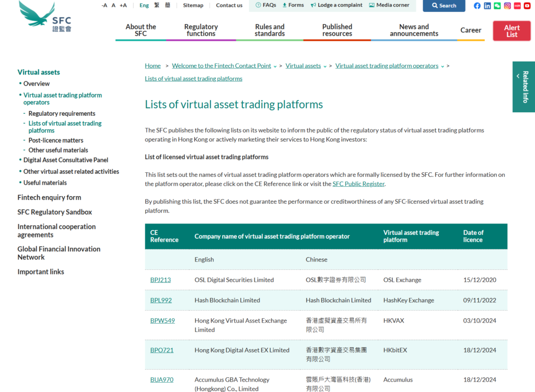The width and height of the screenshot is (535, 392).
Task: Click the OSL Digital Securities Limited cell
Action: pyautogui.click(x=234, y=280)
